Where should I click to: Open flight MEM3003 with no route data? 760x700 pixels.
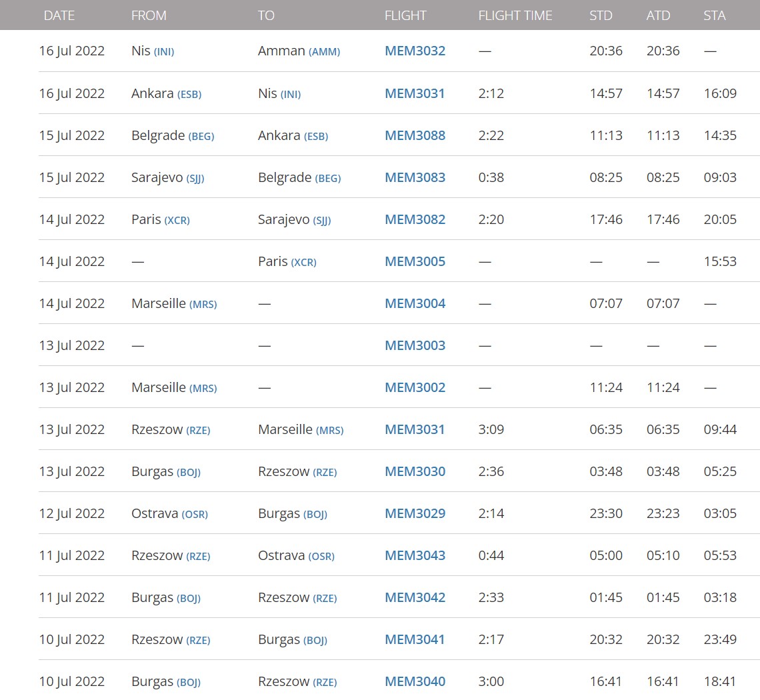[415, 345]
